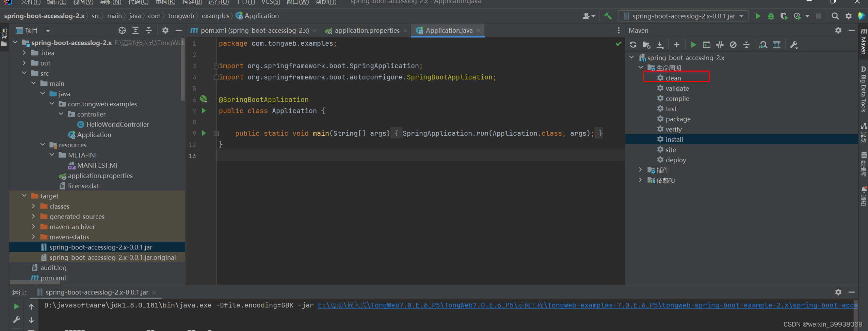Click examples breadcrumb in navigation bar
Screen dimensions: 868x331
[x=215, y=16]
